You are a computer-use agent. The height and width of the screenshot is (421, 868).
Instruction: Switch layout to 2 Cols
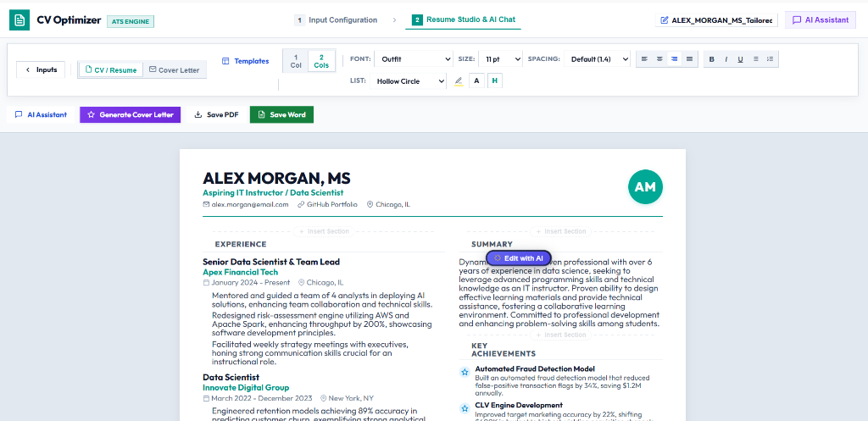[321, 61]
